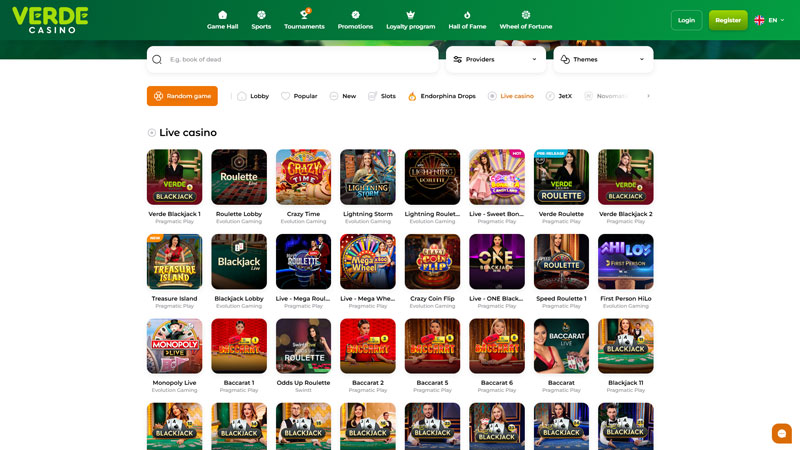Open Live Sweet Bonanza thumbnail
The image size is (800, 450).
[497, 177]
